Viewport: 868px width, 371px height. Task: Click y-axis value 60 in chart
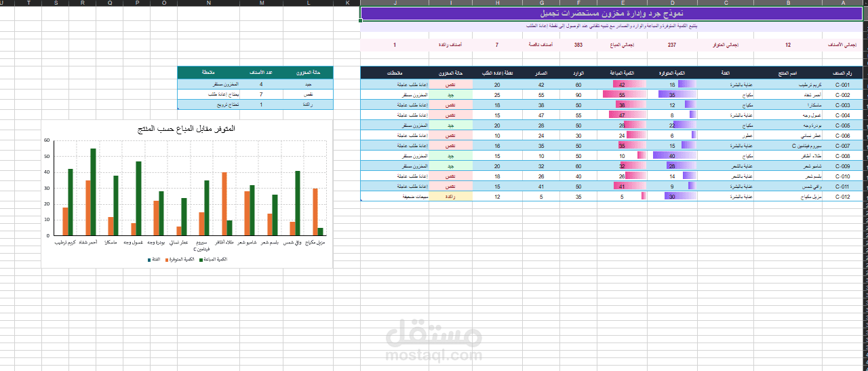click(x=47, y=140)
